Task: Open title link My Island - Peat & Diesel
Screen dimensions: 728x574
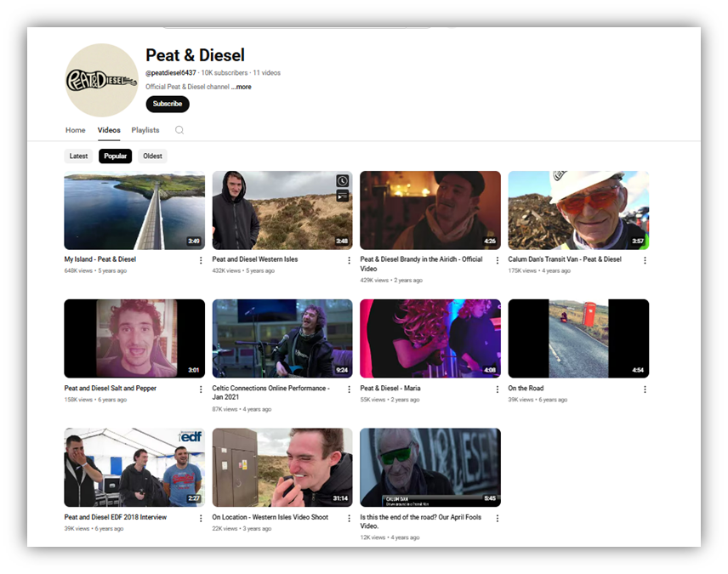Action: coord(100,259)
